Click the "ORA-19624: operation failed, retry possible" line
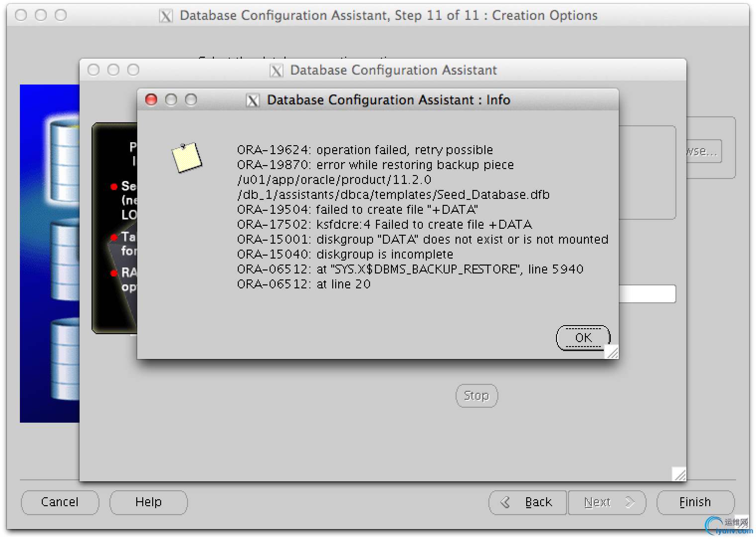756x539 pixels. coord(365,150)
